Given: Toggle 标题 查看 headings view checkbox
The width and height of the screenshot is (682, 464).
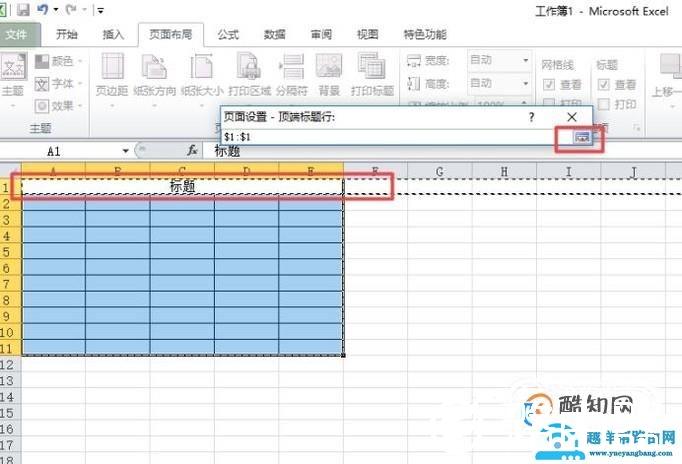Looking at the screenshot, I should [604, 84].
